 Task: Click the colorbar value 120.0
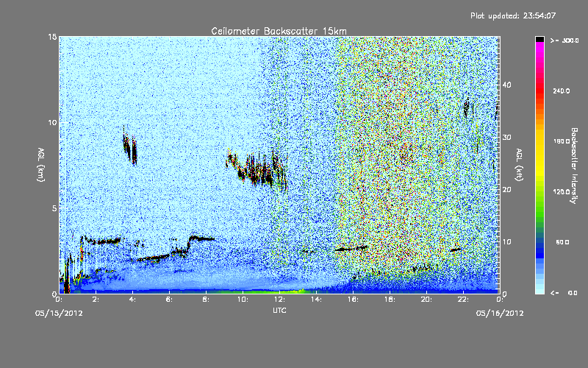tap(562, 192)
